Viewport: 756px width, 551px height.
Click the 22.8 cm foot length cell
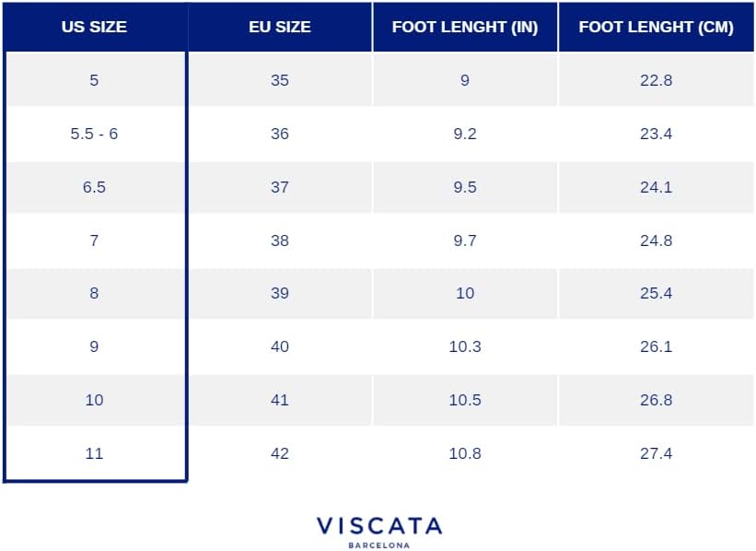tap(656, 79)
